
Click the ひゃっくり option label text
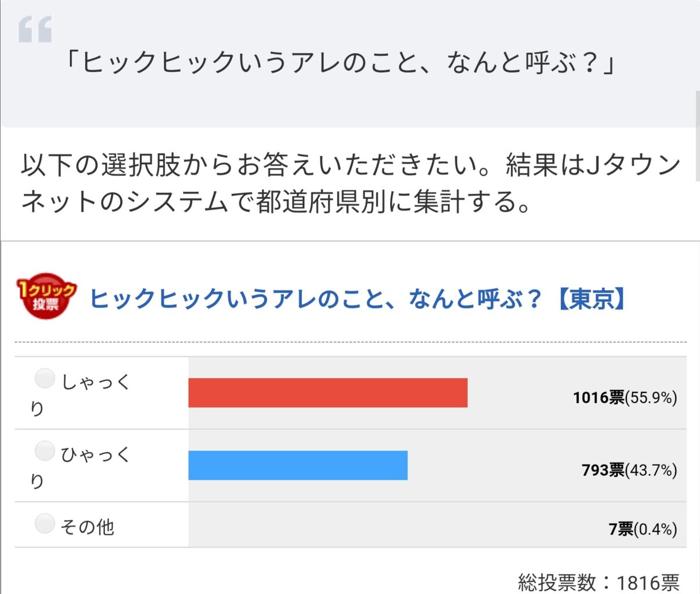pos(96,454)
